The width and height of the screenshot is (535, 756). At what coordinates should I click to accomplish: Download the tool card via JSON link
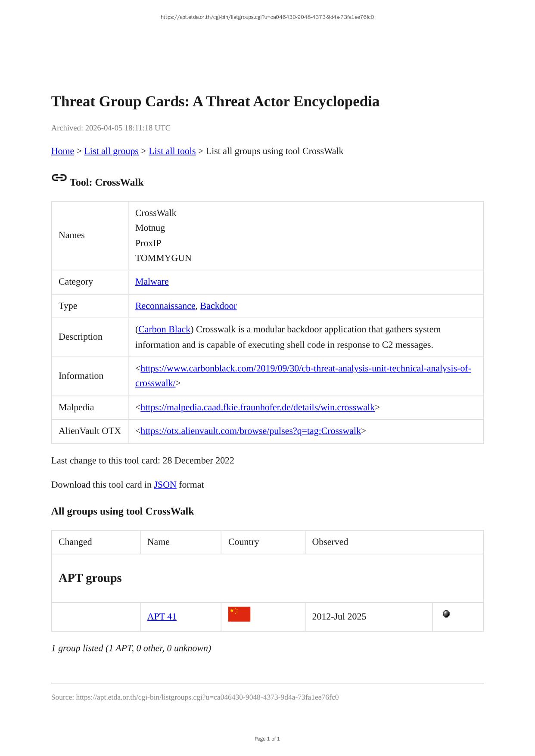[165, 485]
